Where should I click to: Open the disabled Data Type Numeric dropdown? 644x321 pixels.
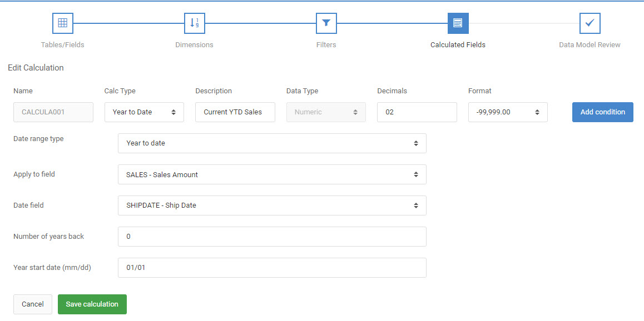click(x=326, y=112)
